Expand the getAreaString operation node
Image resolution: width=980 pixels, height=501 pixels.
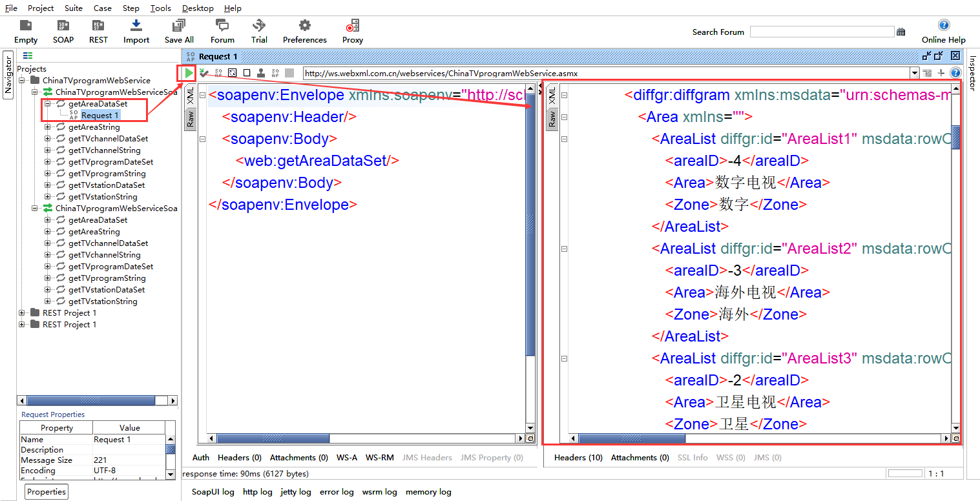(x=47, y=127)
